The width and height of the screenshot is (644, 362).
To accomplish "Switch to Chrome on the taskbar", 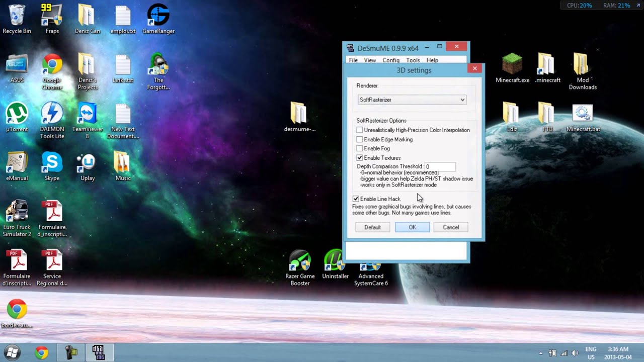I will pos(42,352).
